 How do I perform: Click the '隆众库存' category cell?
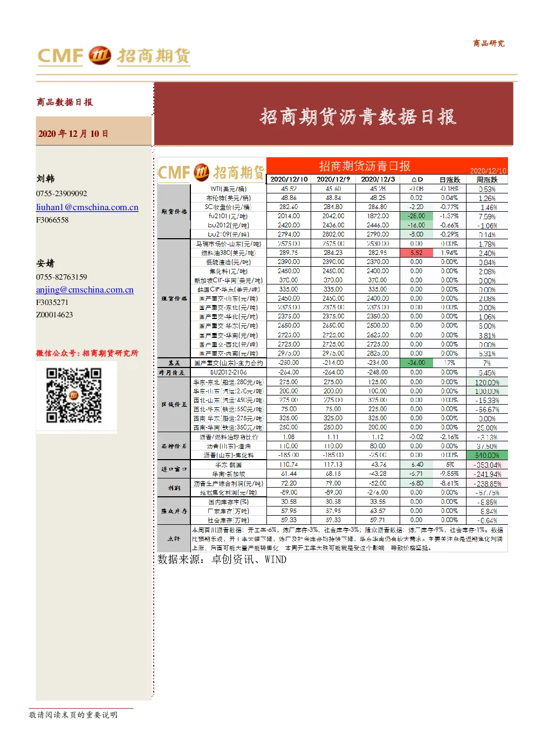pos(174,511)
